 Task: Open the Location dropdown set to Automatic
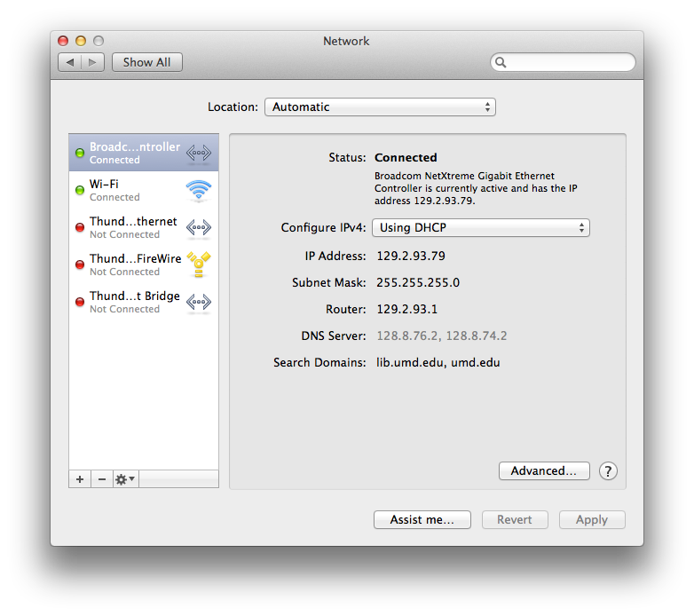(380, 107)
